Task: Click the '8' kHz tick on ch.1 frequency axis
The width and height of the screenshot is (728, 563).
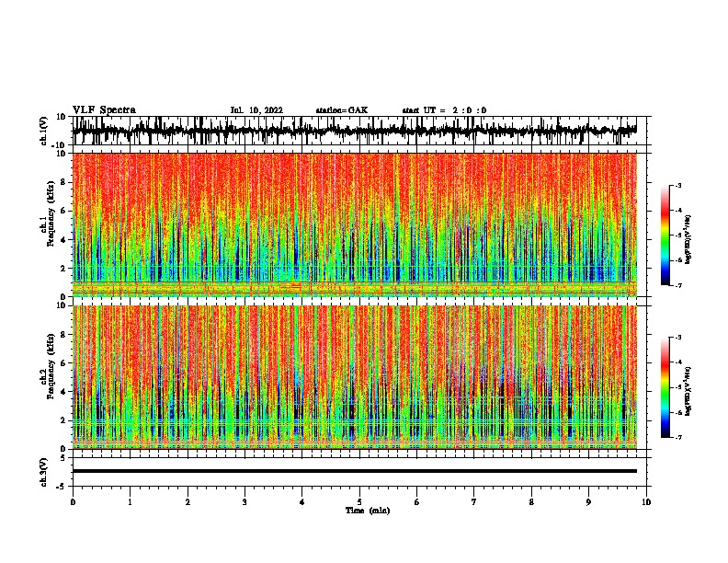Action: [63, 182]
